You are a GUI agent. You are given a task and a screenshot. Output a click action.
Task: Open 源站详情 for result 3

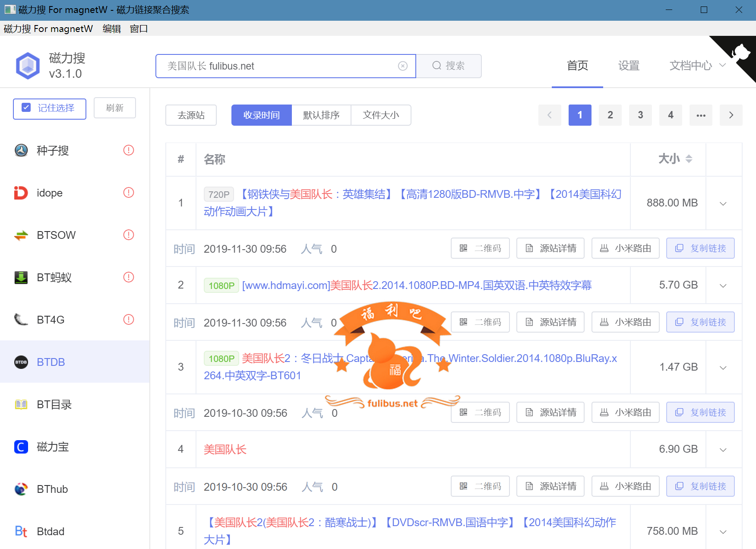coord(550,413)
